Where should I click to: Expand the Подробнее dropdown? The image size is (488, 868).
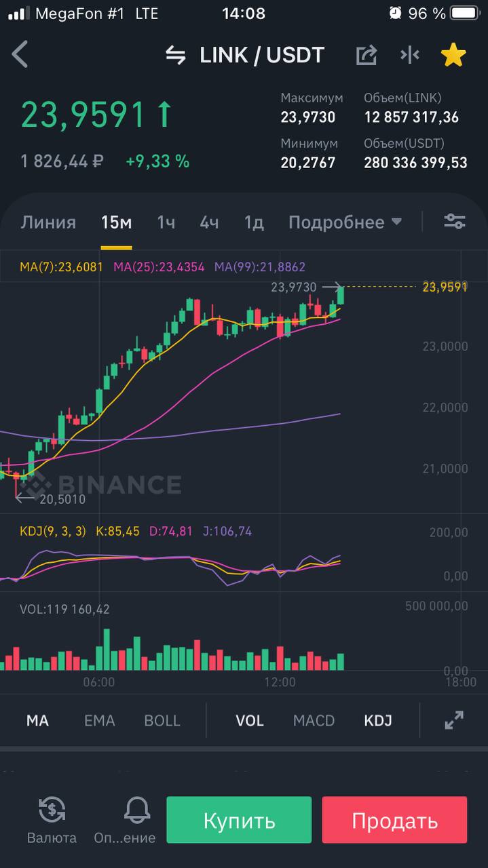click(x=345, y=222)
